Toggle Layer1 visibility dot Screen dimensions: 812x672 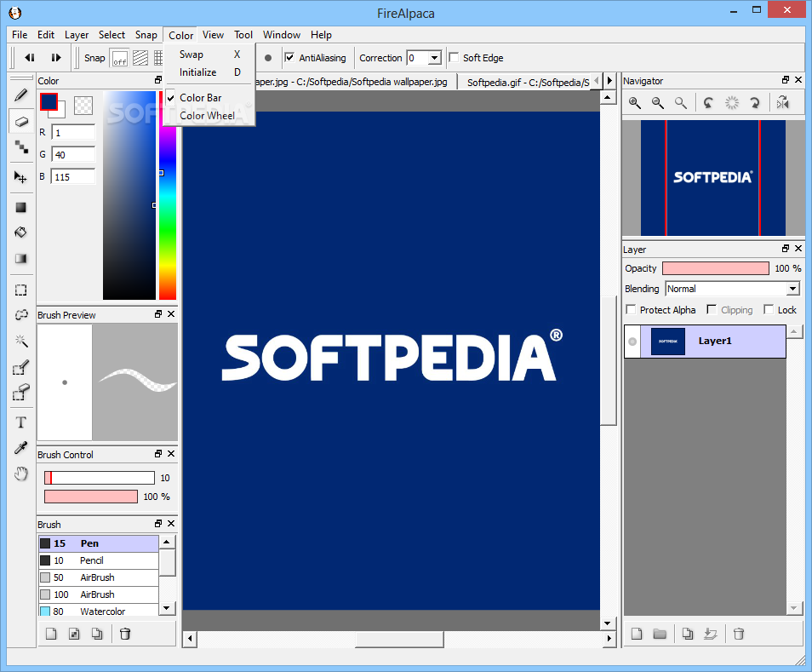click(x=632, y=342)
